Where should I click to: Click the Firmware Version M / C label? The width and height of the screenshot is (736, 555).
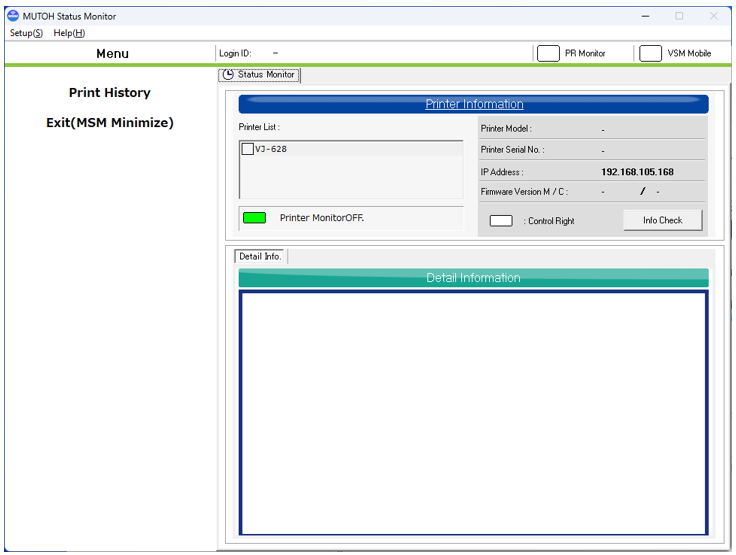coord(524,192)
